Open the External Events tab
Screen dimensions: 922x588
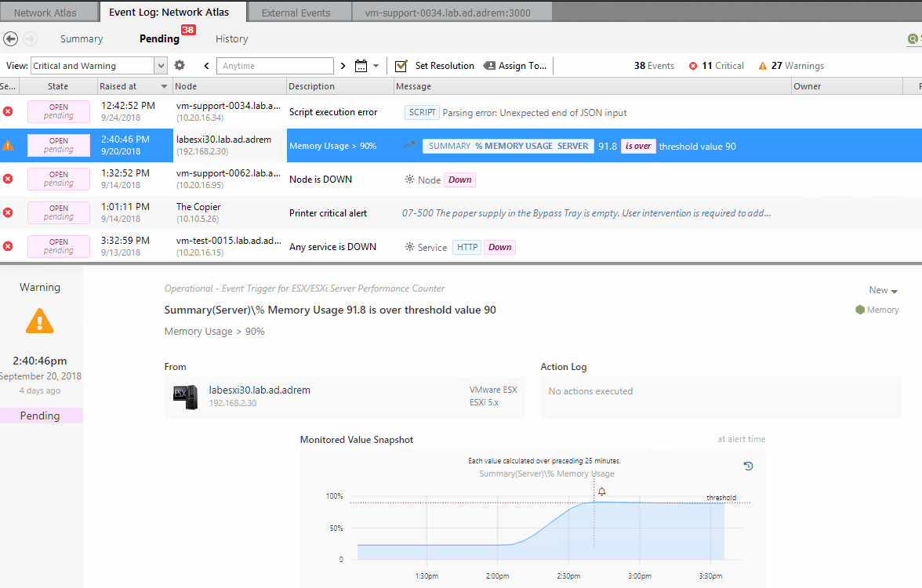(x=296, y=13)
